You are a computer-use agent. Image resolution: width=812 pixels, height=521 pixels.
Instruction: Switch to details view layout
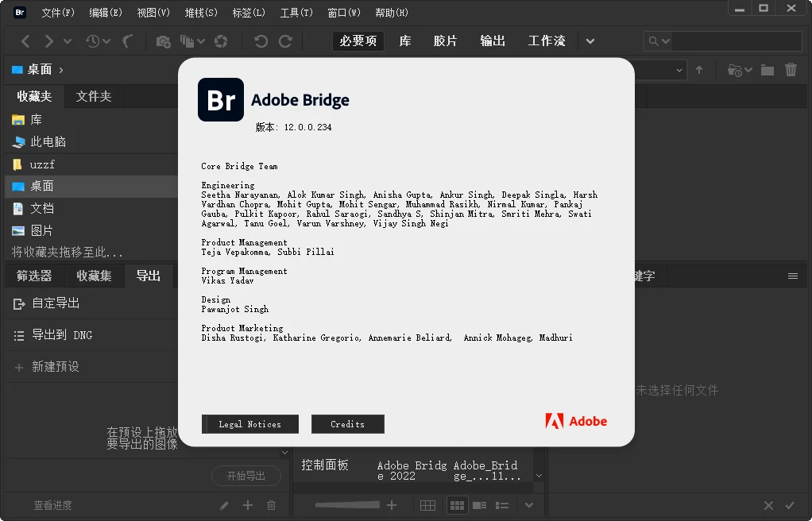pos(480,505)
